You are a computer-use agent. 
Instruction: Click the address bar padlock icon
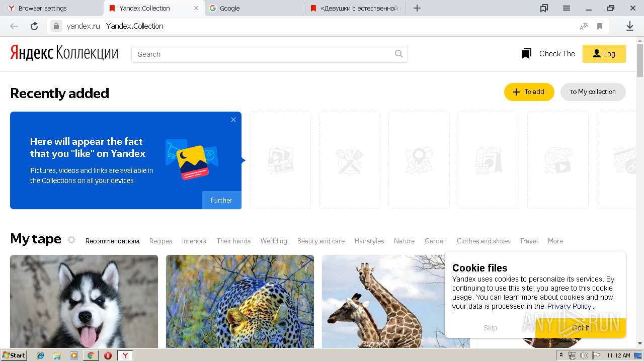click(x=56, y=26)
